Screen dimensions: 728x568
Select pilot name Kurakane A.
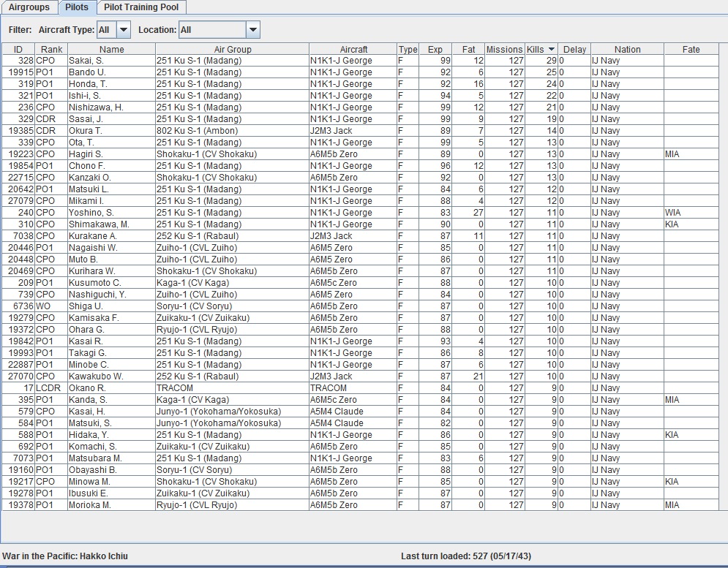click(92, 235)
